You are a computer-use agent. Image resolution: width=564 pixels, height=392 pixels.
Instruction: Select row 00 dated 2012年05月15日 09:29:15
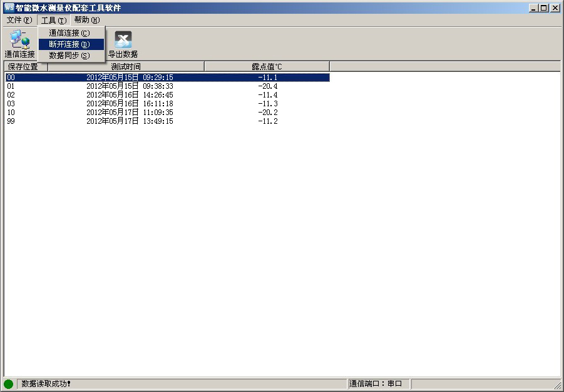tap(168, 78)
